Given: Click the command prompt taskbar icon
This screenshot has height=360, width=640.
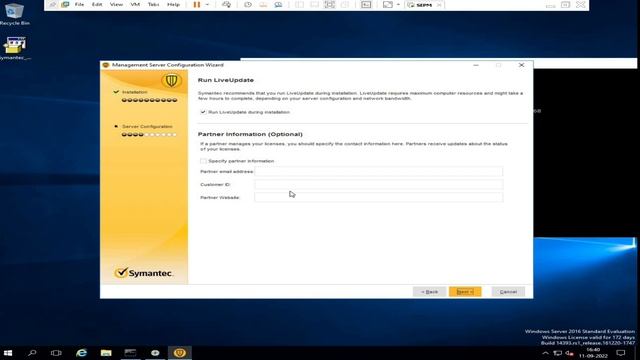Looking at the screenshot, I should pos(131,353).
